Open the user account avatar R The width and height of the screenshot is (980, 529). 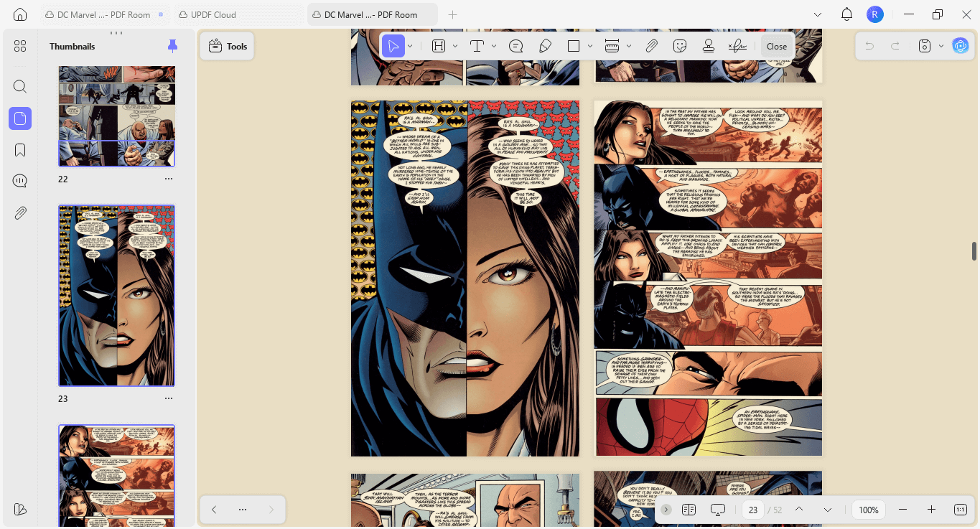click(x=874, y=14)
